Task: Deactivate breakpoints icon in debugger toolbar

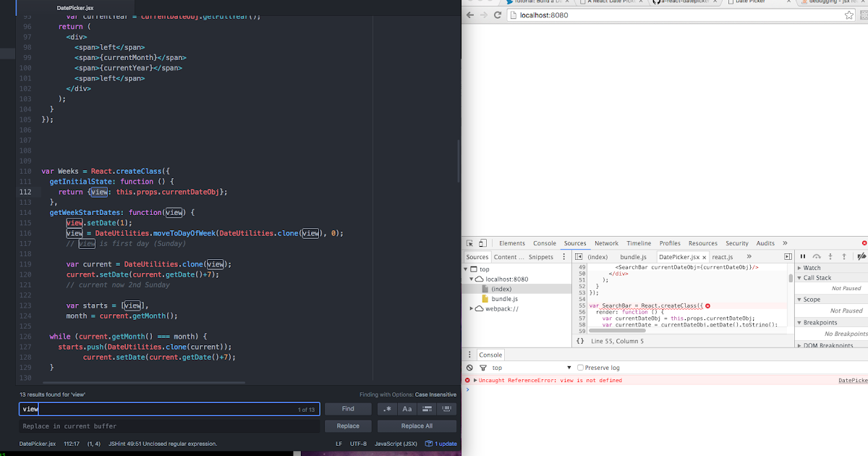Action: (861, 257)
